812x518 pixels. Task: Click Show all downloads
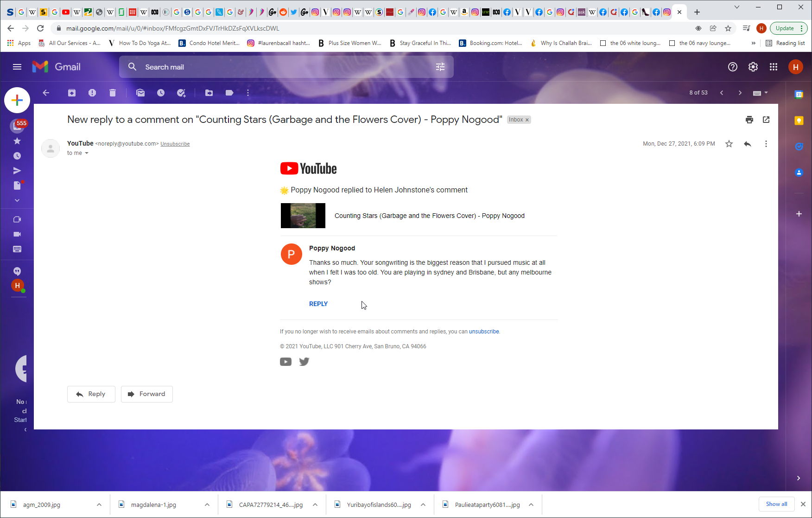tap(777, 504)
